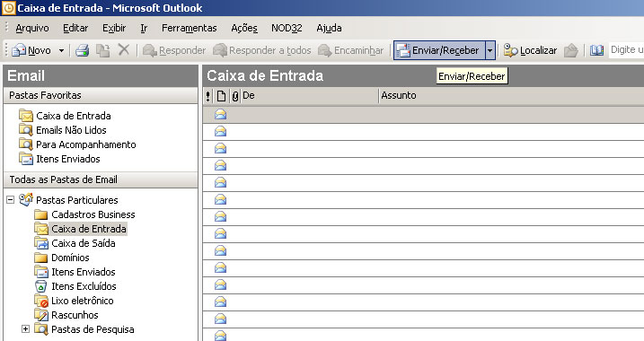Sort by the item type icon column
Viewport: 644px width, 341px height.
tap(221, 96)
